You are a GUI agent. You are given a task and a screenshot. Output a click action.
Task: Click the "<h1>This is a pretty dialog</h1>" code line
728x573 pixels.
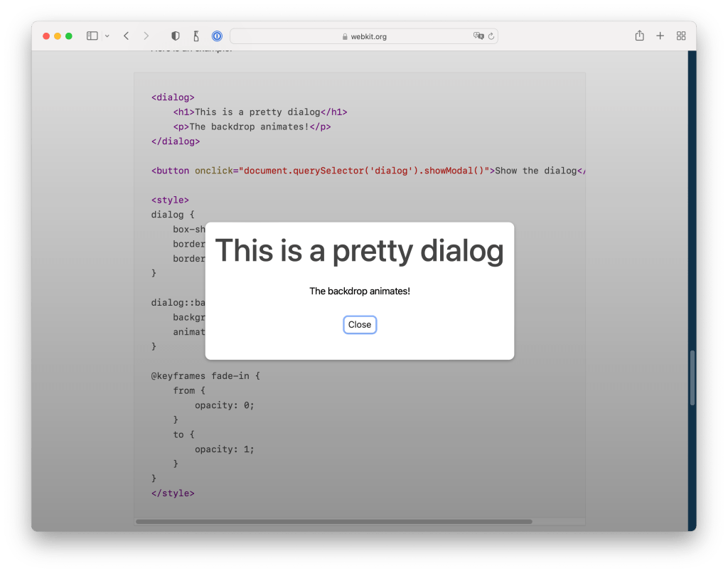tap(260, 112)
